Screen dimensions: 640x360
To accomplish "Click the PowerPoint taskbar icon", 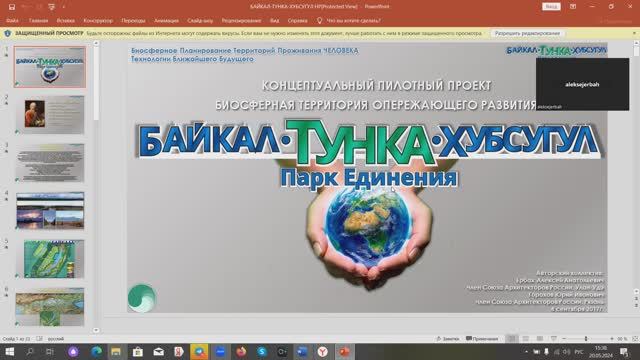I will pyautogui.click(x=344, y=352).
